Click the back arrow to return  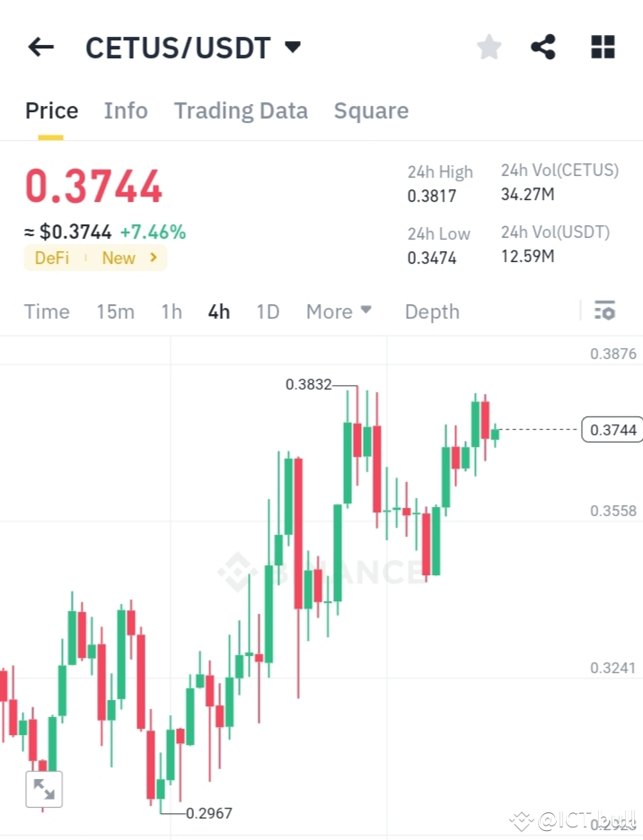coord(40,47)
